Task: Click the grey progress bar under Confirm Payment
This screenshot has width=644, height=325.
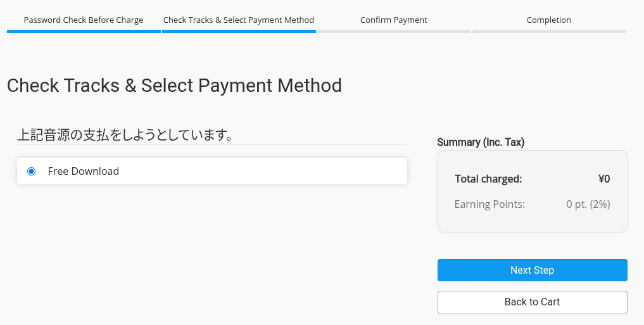Action: click(x=394, y=31)
